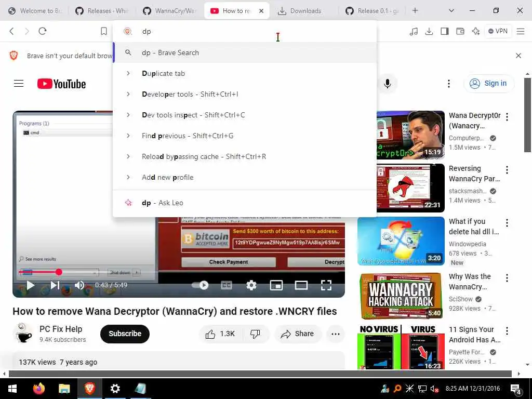Screen dimensions: 532x399
Task: Open Wana Decrypt0r video thumbnail 15:19
Action: pos(410,135)
